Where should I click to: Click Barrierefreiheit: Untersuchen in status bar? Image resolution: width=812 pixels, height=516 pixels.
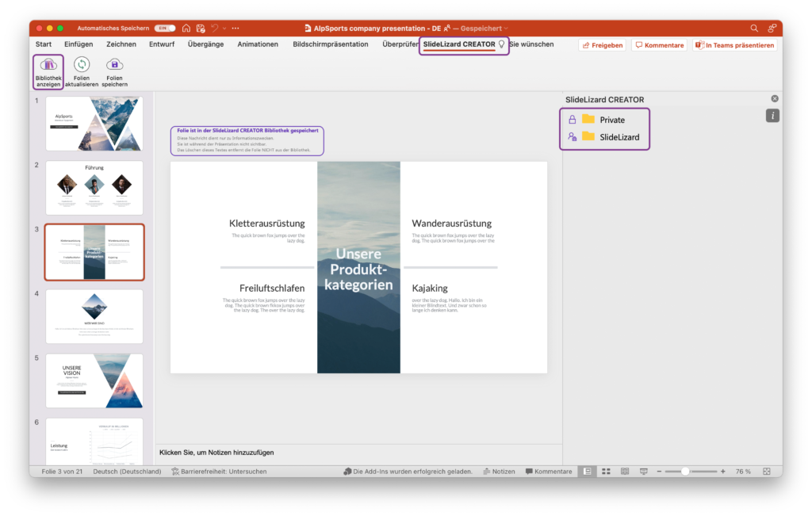219,472
